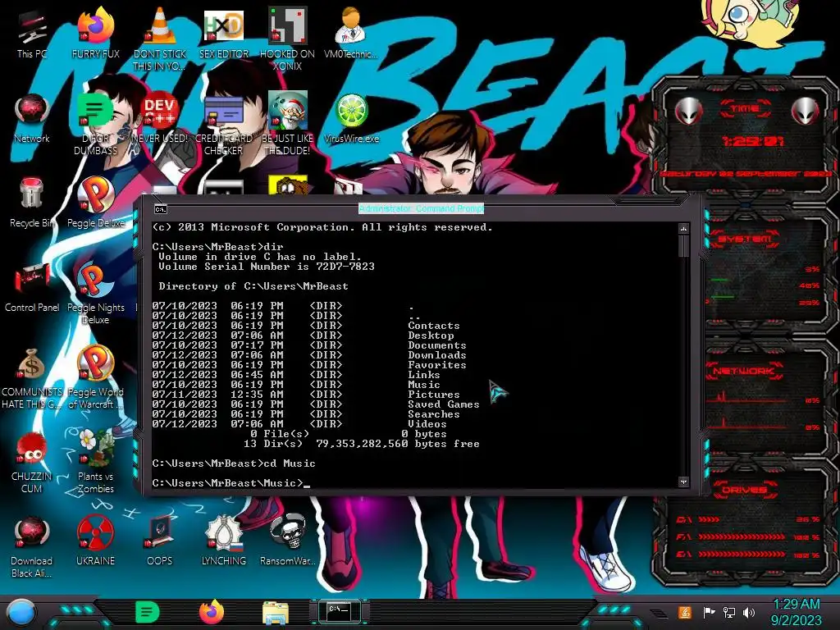Open the green notes app in taskbar
This screenshot has width=840, height=630.
click(x=148, y=612)
